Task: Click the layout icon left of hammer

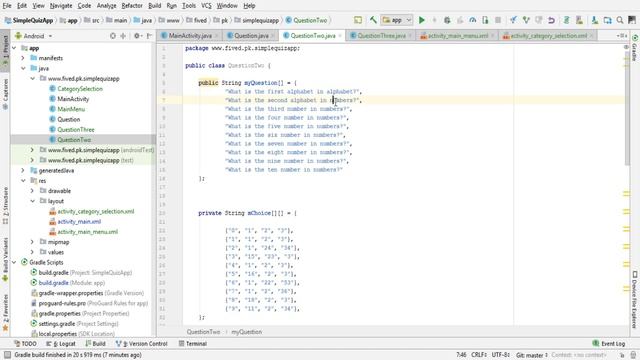Action: click(x=358, y=20)
